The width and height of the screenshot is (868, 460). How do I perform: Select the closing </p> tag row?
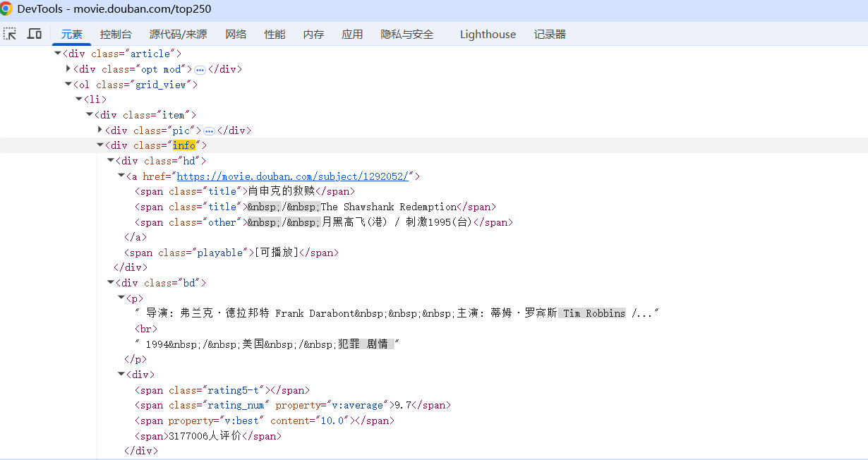point(135,360)
